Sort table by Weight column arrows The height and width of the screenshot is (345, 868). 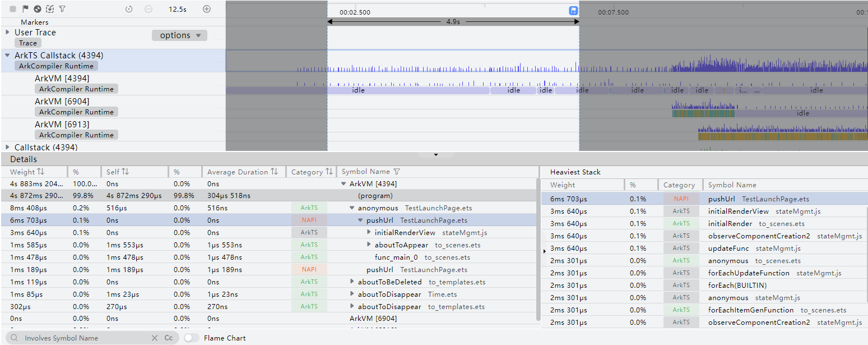click(40, 172)
